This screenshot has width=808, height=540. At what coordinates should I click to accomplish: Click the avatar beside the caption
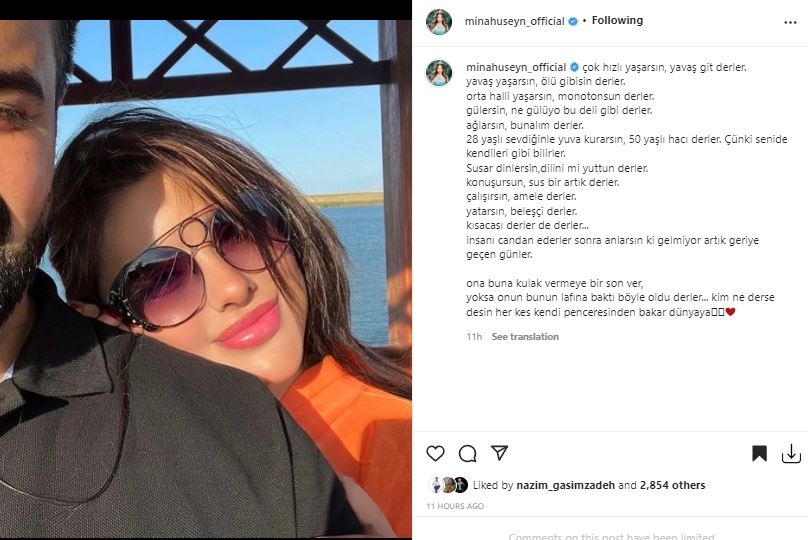(x=439, y=73)
